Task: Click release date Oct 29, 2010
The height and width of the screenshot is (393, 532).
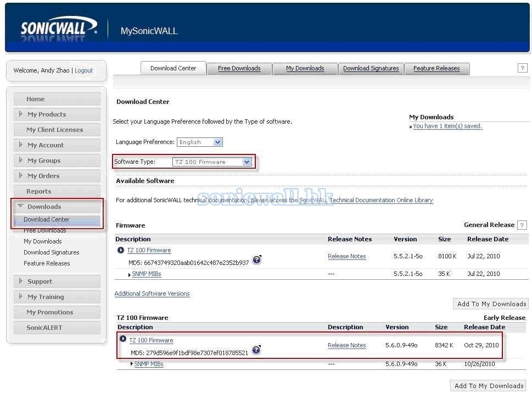Action: (x=481, y=345)
